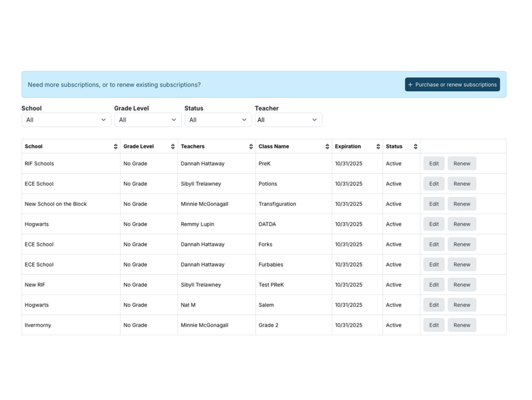The width and height of the screenshot is (532, 400).
Task: Click the sort icon on the School column
Action: (116, 146)
